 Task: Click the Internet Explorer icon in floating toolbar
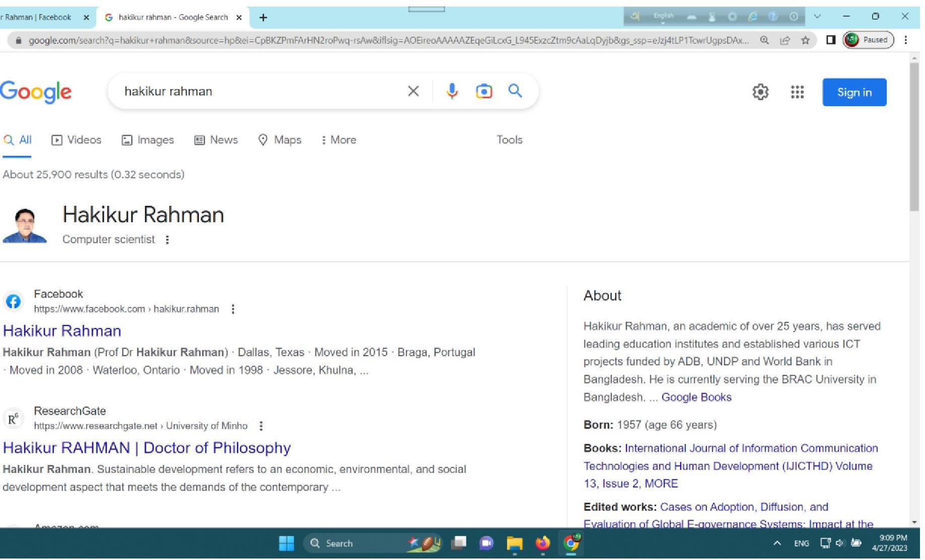[x=753, y=17]
